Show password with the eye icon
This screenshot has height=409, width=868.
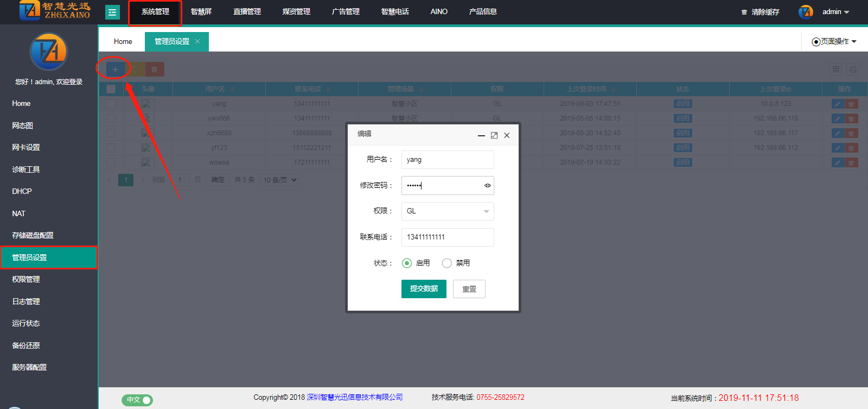(x=487, y=186)
